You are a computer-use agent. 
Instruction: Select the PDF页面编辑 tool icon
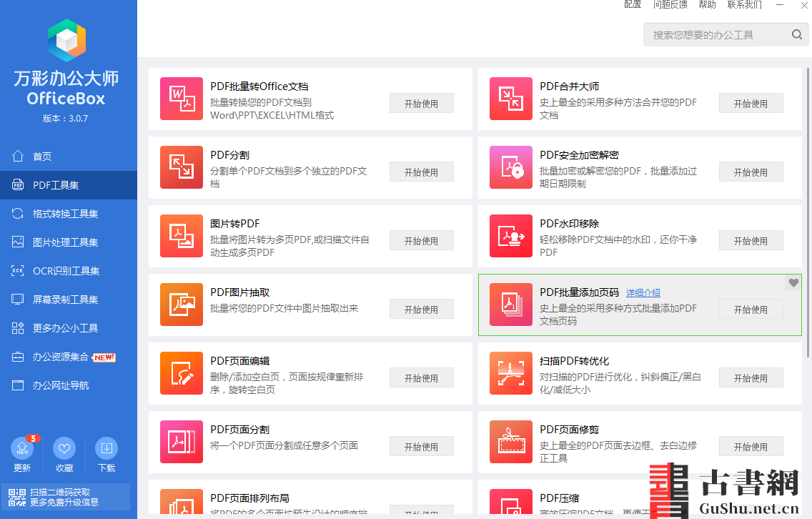click(182, 373)
